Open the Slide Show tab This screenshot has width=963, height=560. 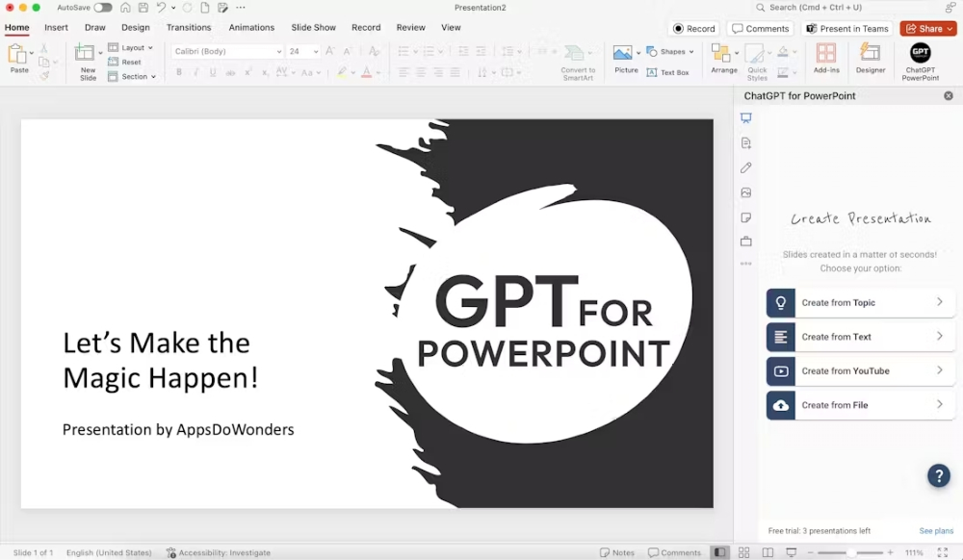click(x=313, y=27)
